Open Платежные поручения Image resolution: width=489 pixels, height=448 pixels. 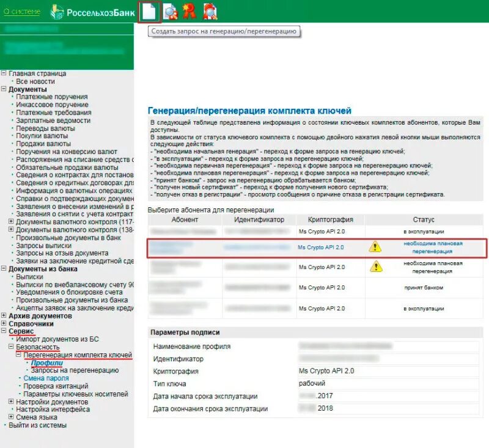tap(52, 97)
